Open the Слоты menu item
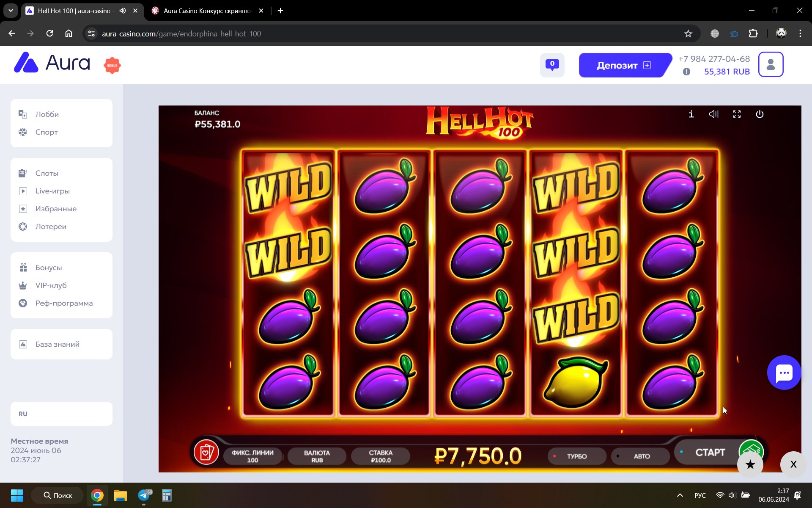Viewport: 812px width, 508px height. (x=47, y=173)
